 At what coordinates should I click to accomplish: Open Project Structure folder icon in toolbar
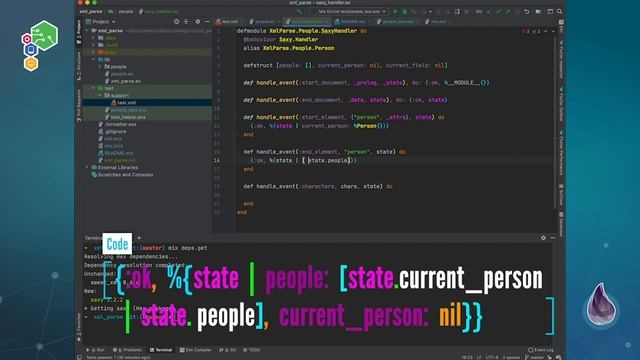(538, 12)
